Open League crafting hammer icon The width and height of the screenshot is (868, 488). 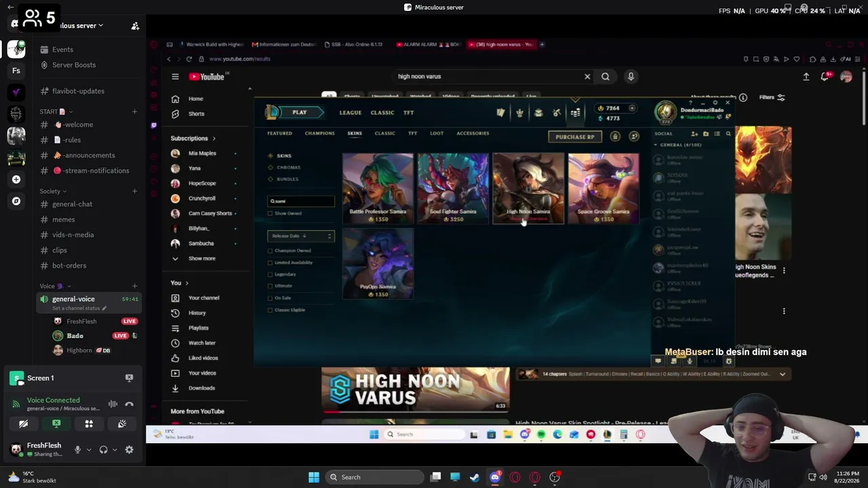tap(557, 113)
